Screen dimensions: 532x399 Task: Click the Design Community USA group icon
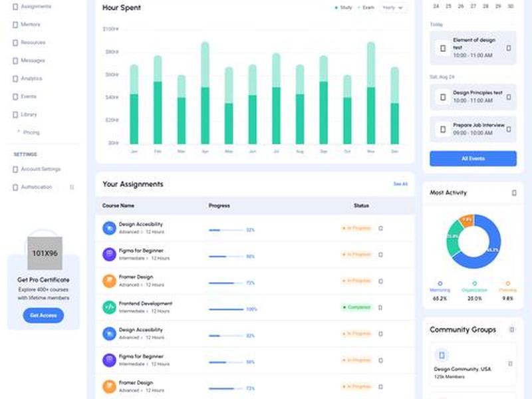click(x=442, y=355)
